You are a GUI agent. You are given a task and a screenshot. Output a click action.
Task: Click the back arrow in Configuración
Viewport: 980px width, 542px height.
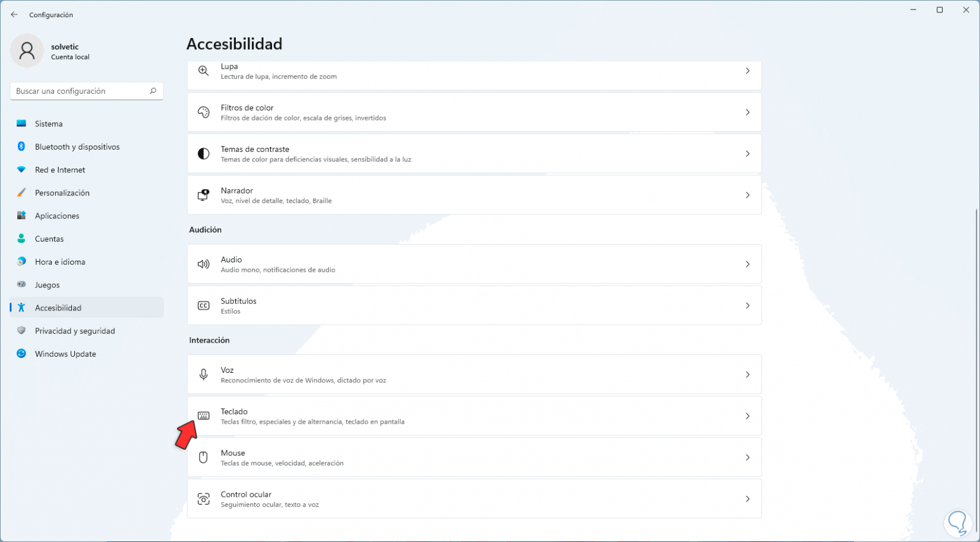coord(14,15)
